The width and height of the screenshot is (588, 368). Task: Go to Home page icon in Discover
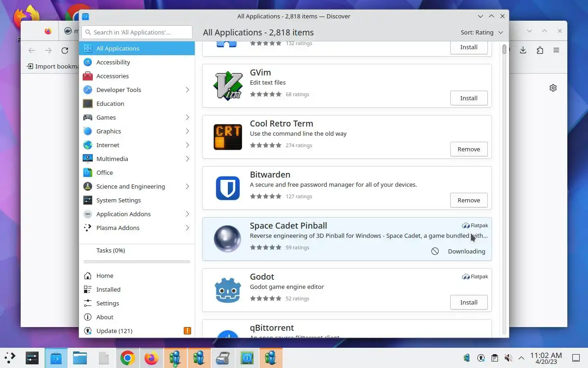pyautogui.click(x=88, y=276)
